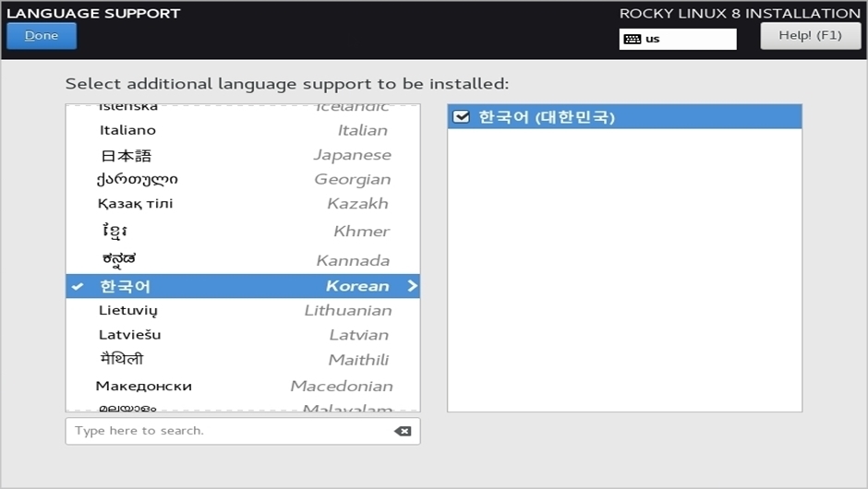Select Latviešu Latvian row
This screenshot has height=489, width=868.
tap(243, 335)
